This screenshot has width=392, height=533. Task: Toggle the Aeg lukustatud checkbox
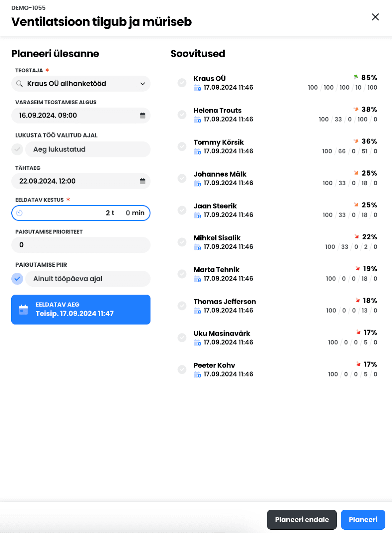point(17,149)
